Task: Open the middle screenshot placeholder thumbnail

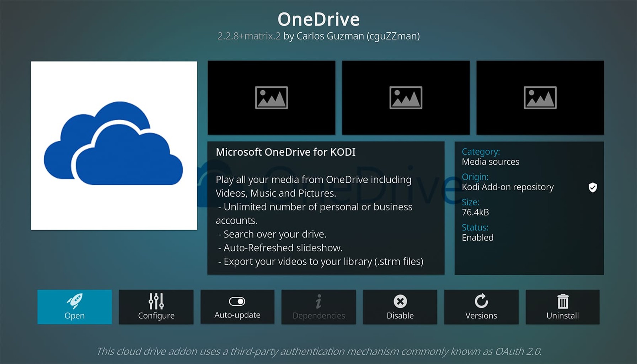Action: coord(406,97)
